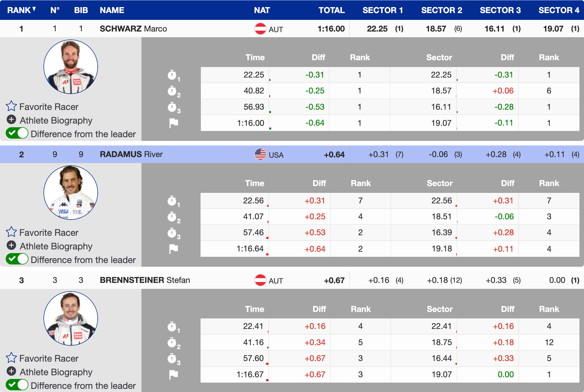584x392 pixels.
Task: Mark Brennsteiner as favorite with star icon
Action: tap(11, 358)
